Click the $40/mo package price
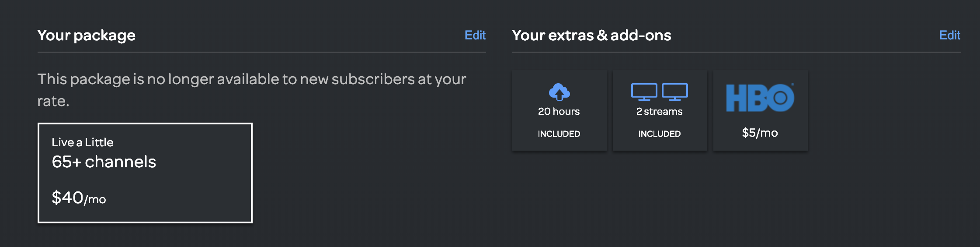Viewport: 980px width, 247px height. pos(79,198)
